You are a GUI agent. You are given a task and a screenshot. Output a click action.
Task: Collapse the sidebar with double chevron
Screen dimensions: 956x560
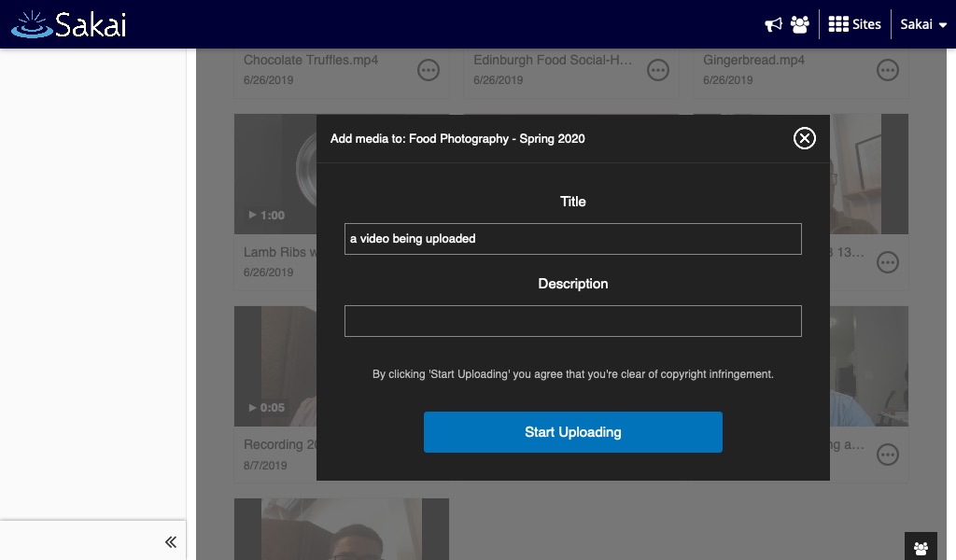tap(171, 541)
